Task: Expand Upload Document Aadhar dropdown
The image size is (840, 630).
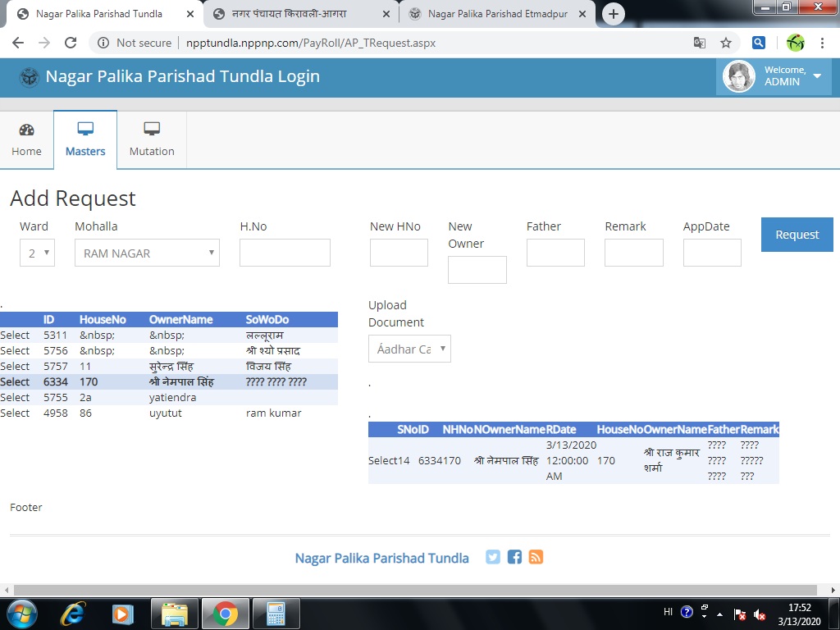Action: [409, 349]
